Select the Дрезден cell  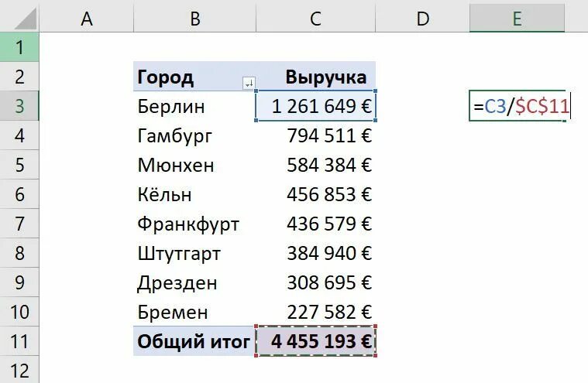point(194,282)
